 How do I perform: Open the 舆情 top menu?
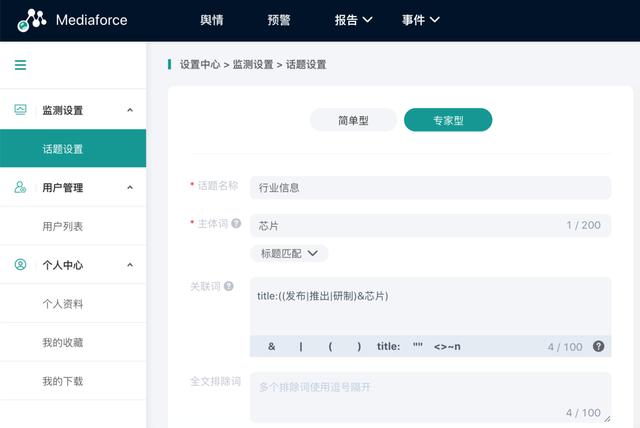tap(212, 20)
